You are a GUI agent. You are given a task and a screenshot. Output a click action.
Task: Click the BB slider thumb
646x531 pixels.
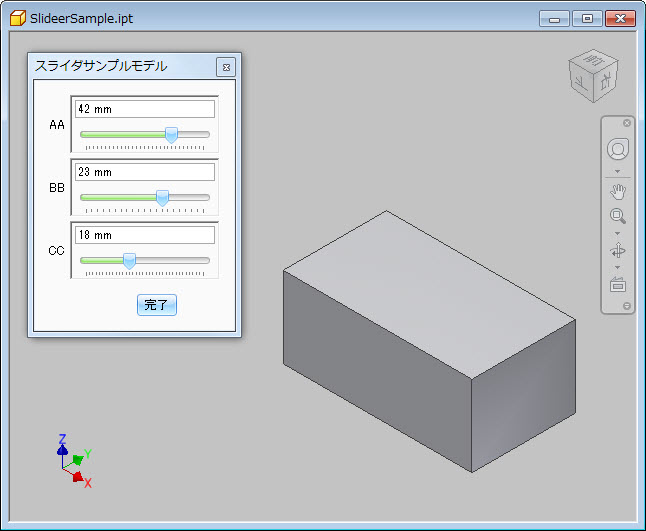(x=163, y=198)
